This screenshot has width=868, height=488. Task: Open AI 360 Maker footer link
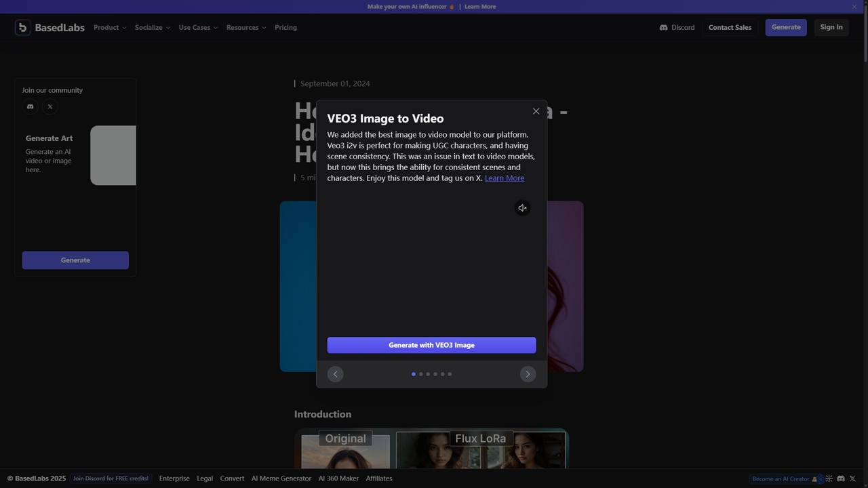pos(338,479)
